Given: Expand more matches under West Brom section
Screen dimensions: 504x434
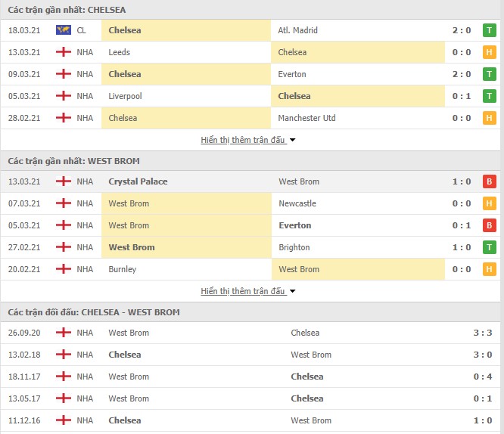Looking at the screenshot, I should 244,291.
